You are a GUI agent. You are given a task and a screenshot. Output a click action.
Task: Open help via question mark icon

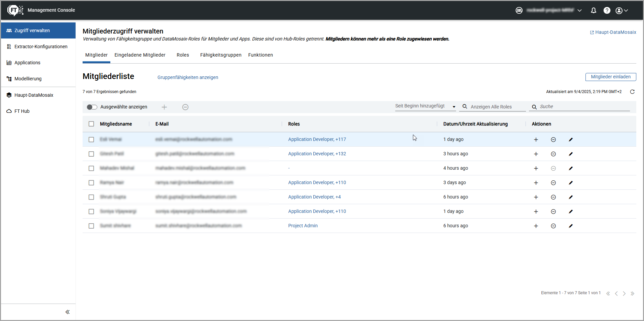click(x=607, y=10)
